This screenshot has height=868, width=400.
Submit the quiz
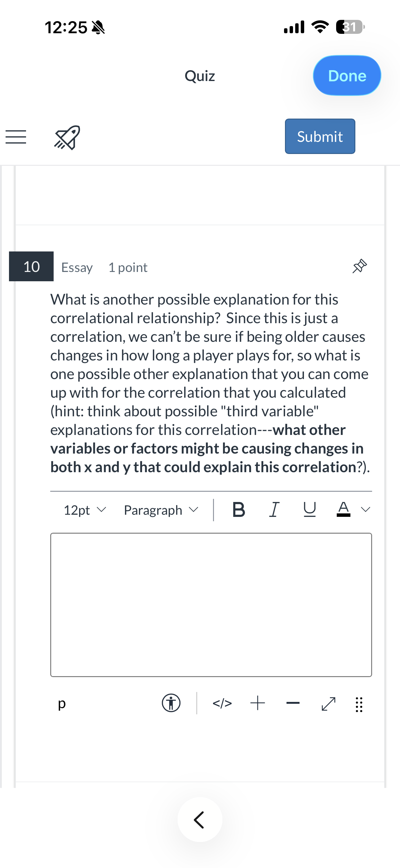(x=320, y=136)
